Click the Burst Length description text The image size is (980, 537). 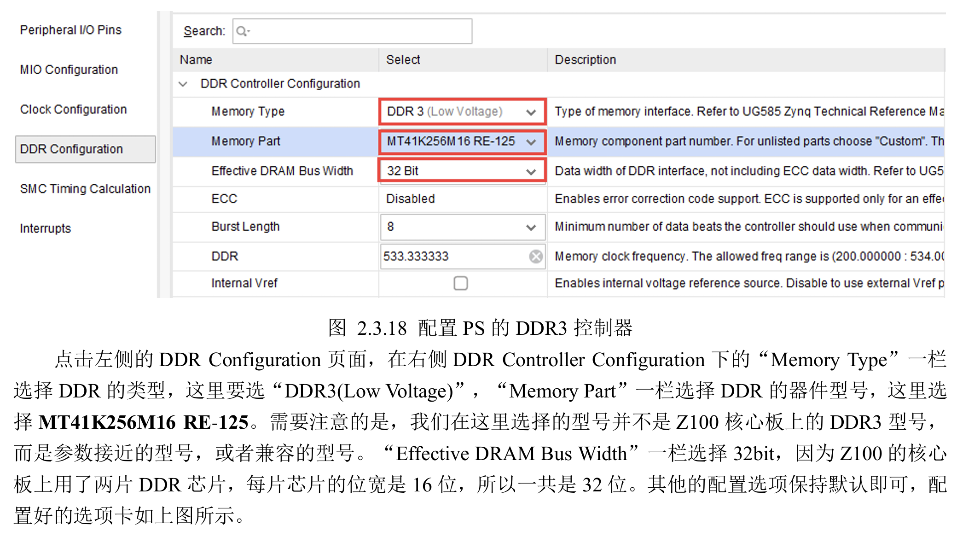pos(749,227)
